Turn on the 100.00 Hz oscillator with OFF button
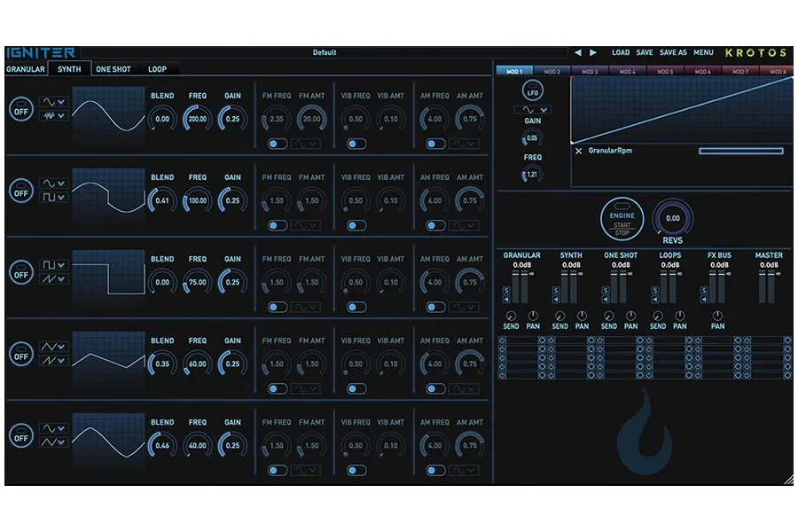The height and width of the screenshot is (532, 798). click(21, 191)
